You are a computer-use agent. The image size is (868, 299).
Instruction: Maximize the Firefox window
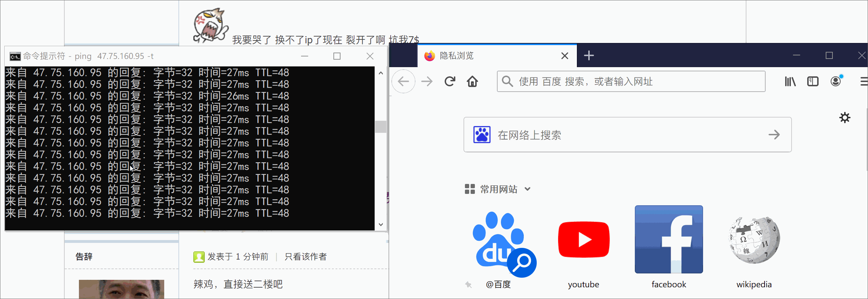pos(829,55)
